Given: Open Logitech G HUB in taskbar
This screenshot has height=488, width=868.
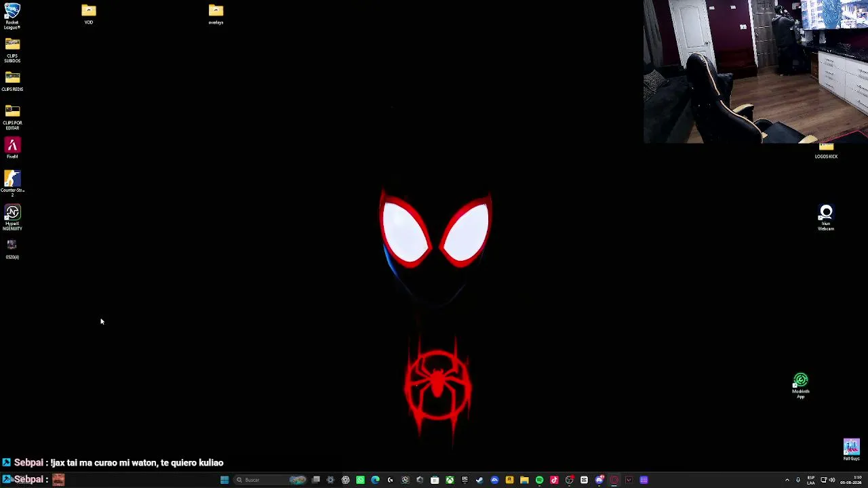Looking at the screenshot, I should (x=391, y=480).
